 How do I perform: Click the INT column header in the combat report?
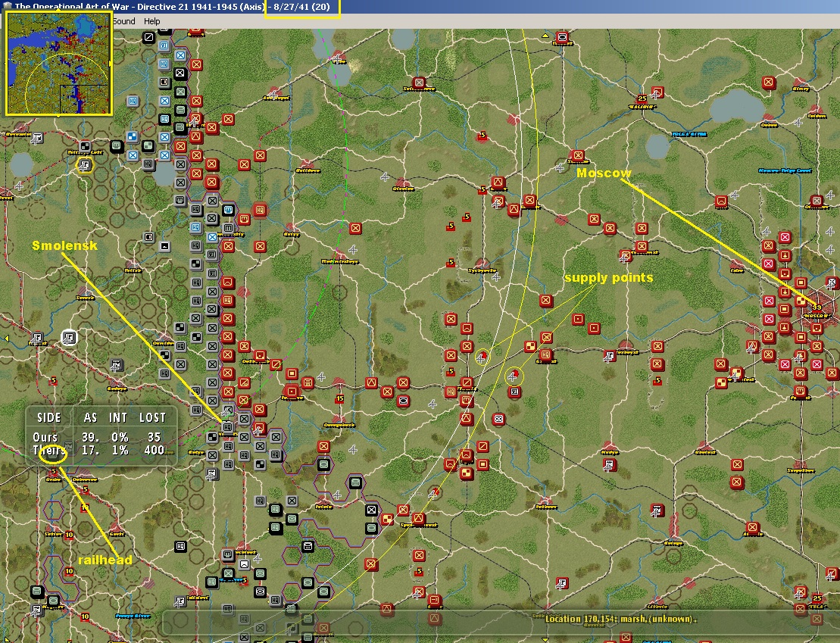(118, 417)
